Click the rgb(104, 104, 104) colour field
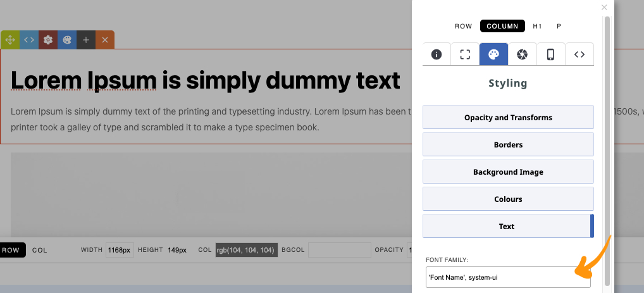The width and height of the screenshot is (644, 293). pos(245,250)
